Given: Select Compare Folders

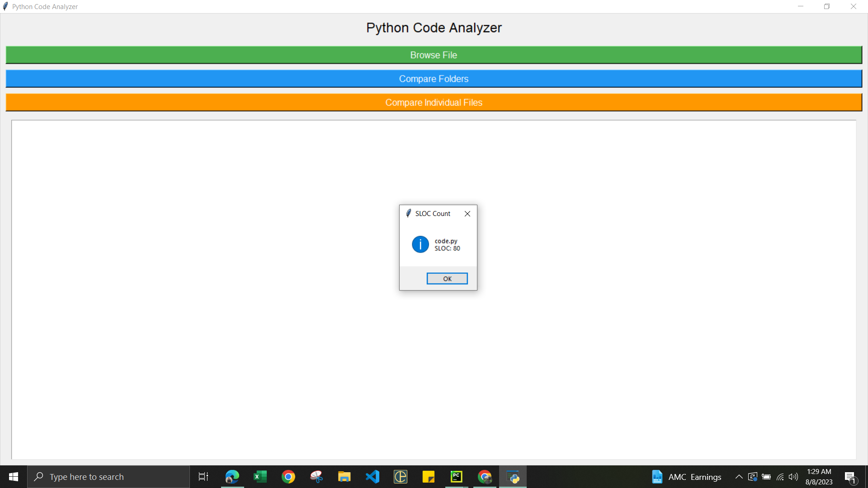Looking at the screenshot, I should coord(434,78).
